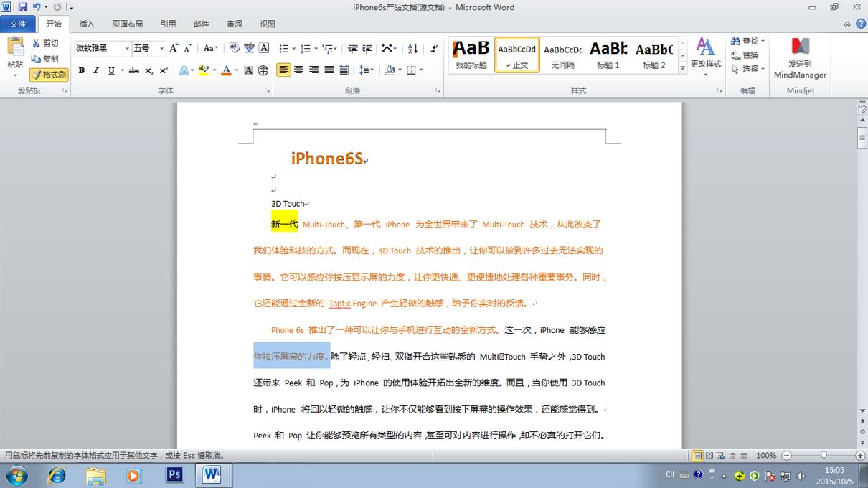Viewport: 868px width, 488px height.
Task: Click the Character Shading icon
Action: (x=248, y=70)
